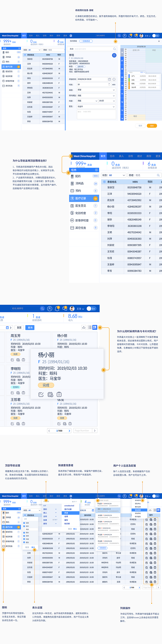Screen dimensions: 162x644
Task: Expand the 医生 dropdown showing 马宝华
Action: [x=96, y=107]
